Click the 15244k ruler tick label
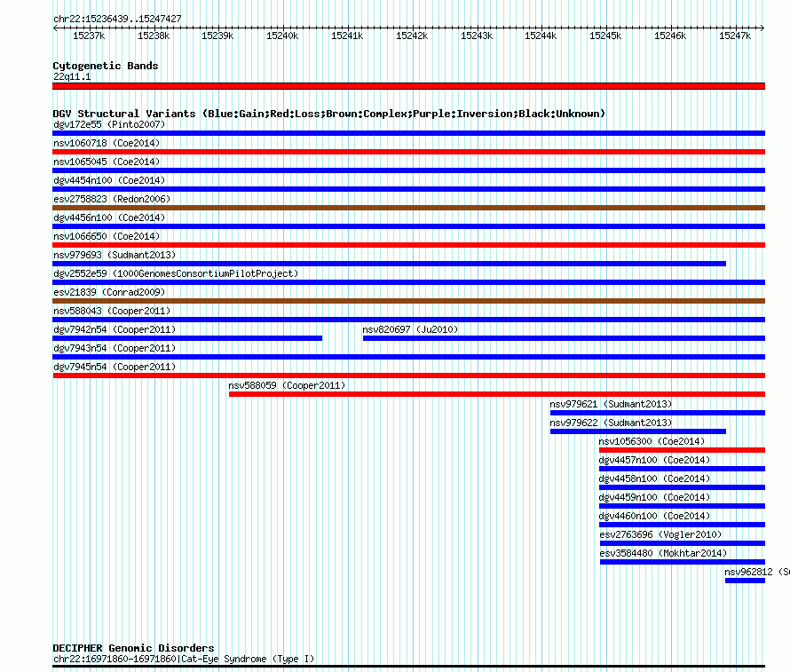 pos(541,36)
